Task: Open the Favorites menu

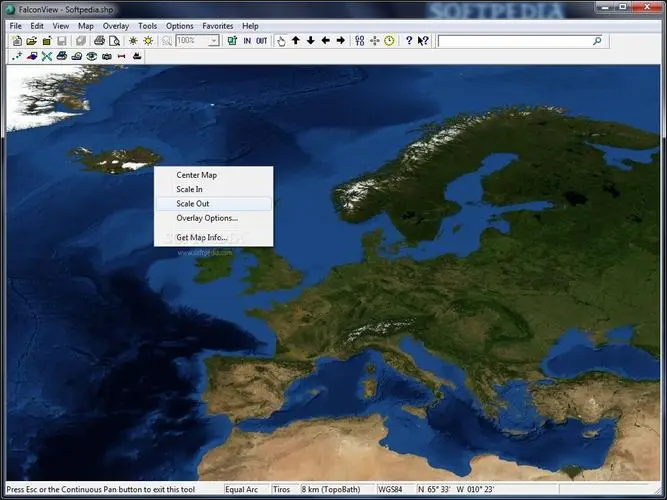Action: pos(217,25)
